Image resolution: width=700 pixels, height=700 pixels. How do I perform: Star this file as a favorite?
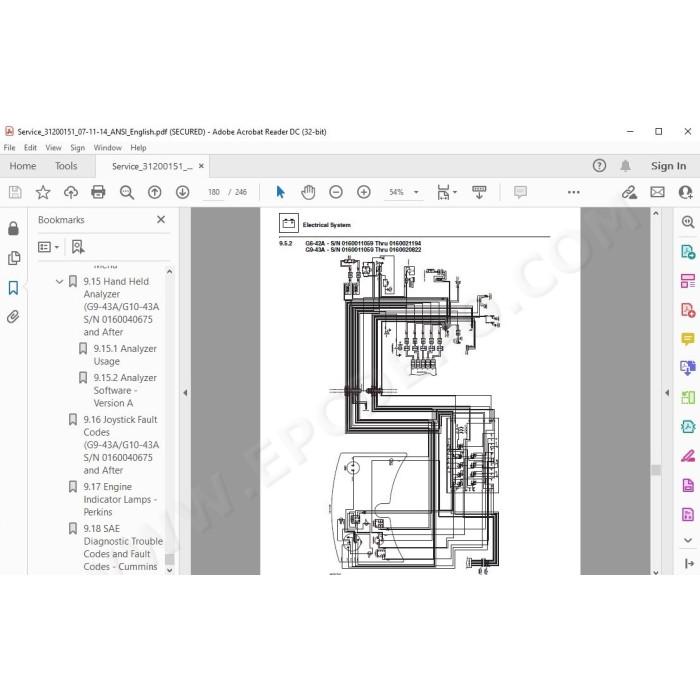(43, 192)
